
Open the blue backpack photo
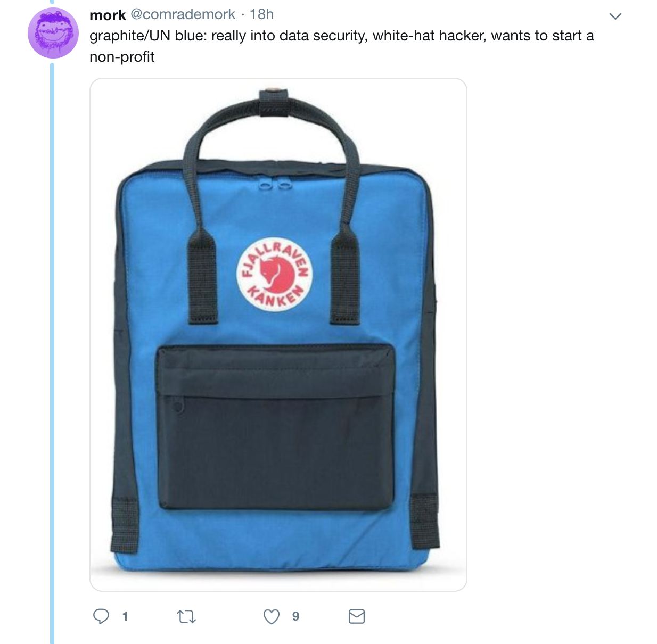[278, 335]
